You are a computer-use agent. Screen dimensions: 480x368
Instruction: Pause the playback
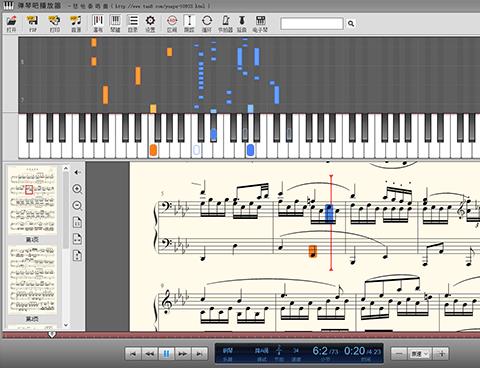166,354
